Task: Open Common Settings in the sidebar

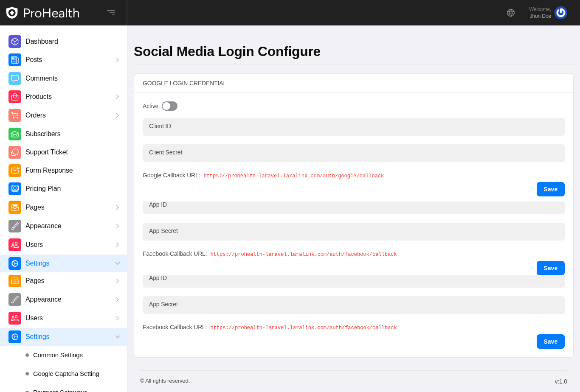Action: tap(58, 355)
